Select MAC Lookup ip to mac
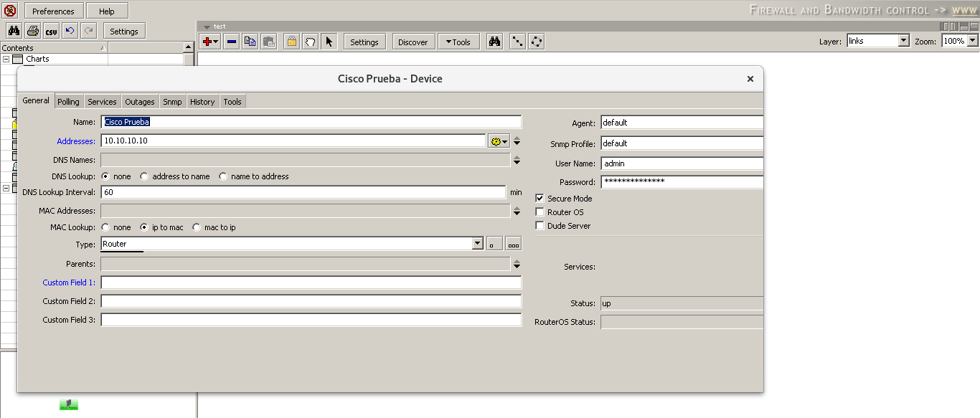 144,227
